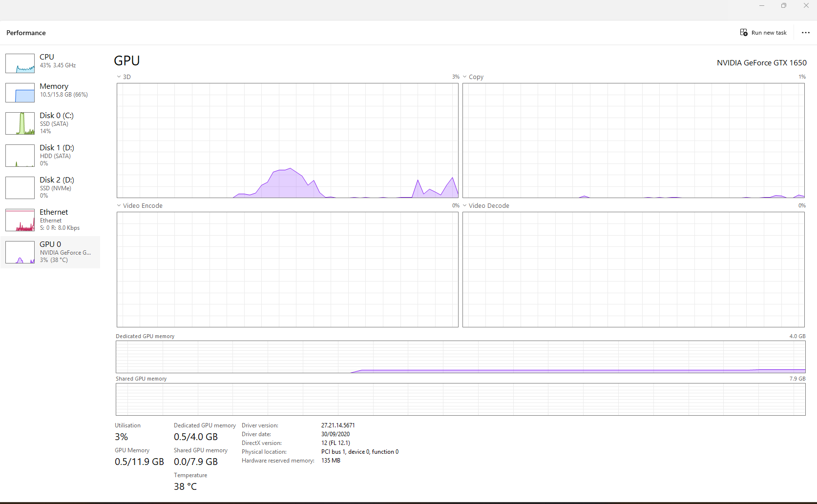Click the 3D engine usage graph
Image resolution: width=817 pixels, height=504 pixels.
[x=288, y=141]
